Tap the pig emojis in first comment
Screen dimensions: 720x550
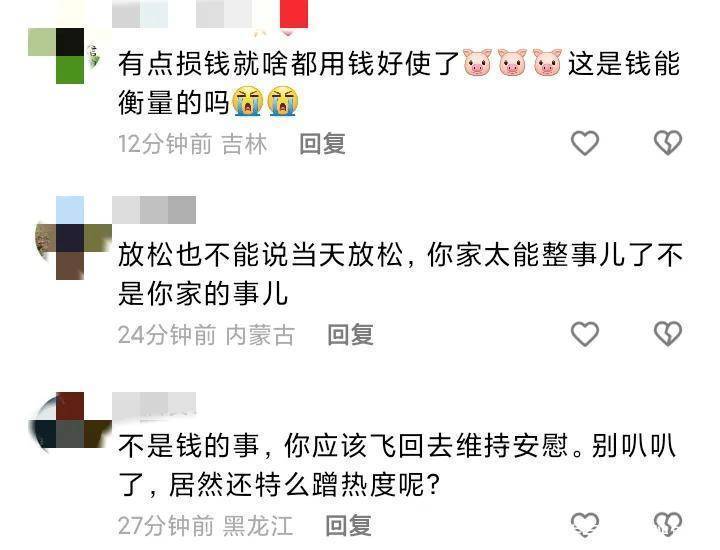512,62
